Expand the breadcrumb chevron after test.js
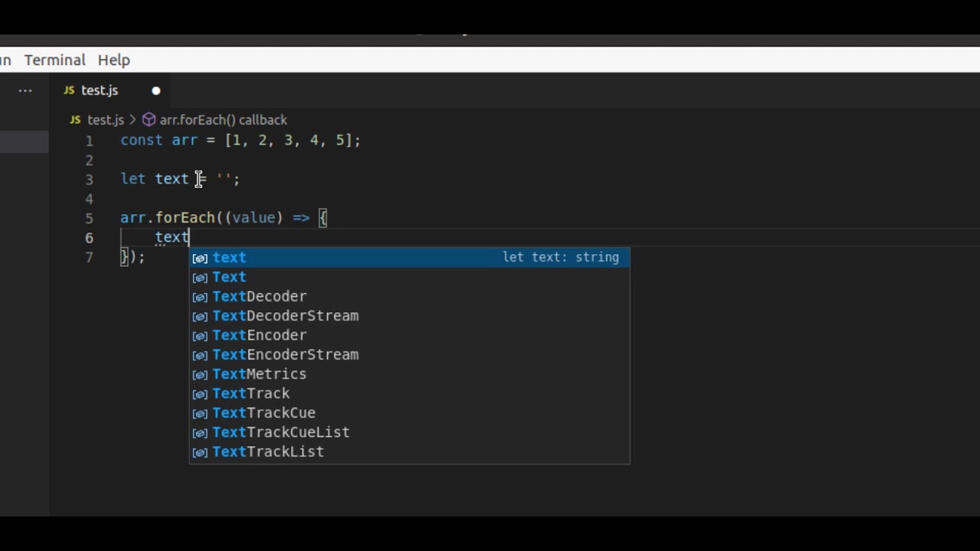The width and height of the screenshot is (980, 551). click(x=132, y=120)
